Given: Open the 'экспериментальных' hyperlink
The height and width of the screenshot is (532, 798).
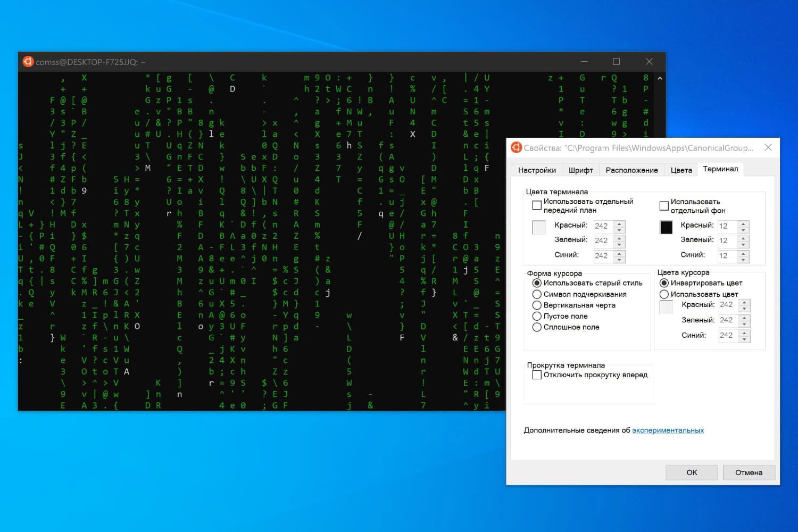Looking at the screenshot, I should click(x=668, y=430).
